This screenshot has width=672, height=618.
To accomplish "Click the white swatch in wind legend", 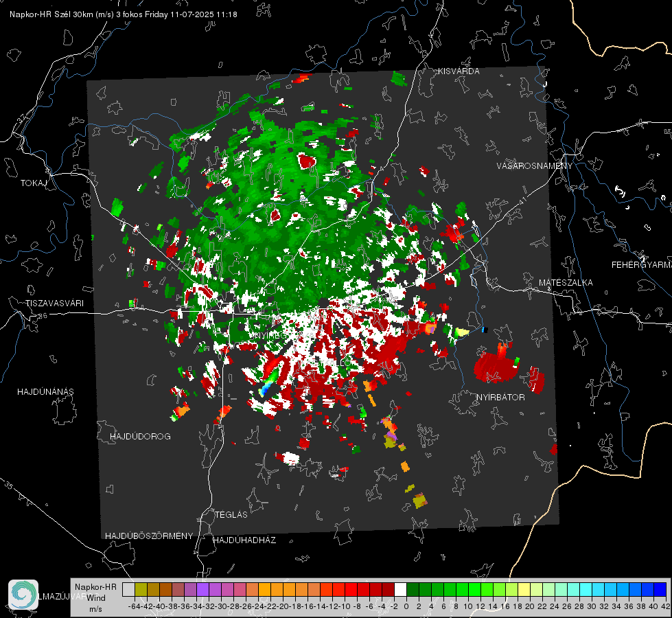I will (400, 590).
